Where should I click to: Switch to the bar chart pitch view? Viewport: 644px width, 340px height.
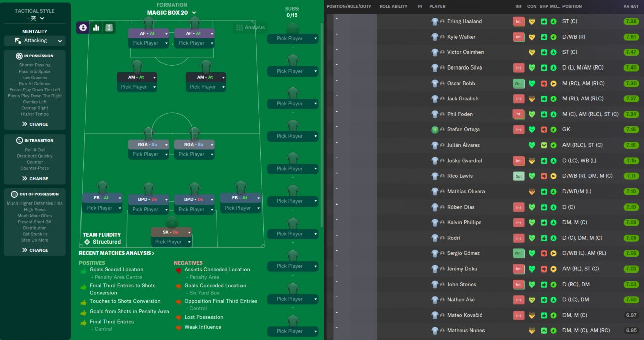[96, 28]
